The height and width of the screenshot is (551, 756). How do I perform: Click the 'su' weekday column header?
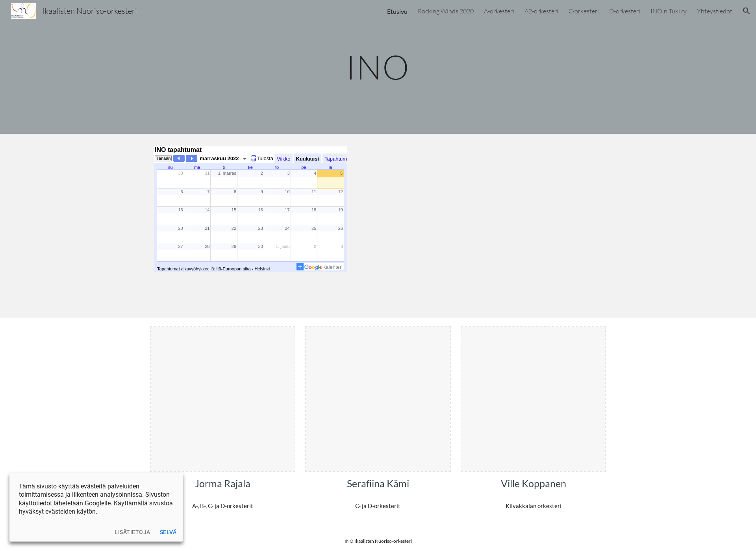click(170, 167)
